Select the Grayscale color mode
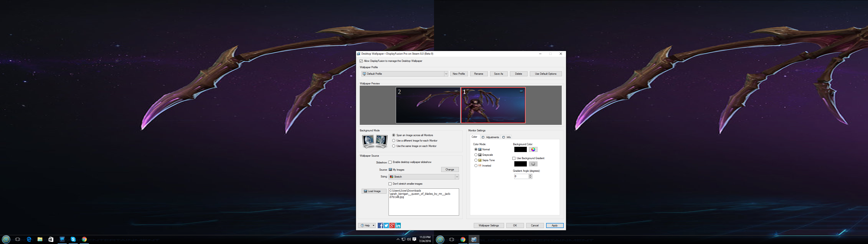 pyautogui.click(x=476, y=155)
